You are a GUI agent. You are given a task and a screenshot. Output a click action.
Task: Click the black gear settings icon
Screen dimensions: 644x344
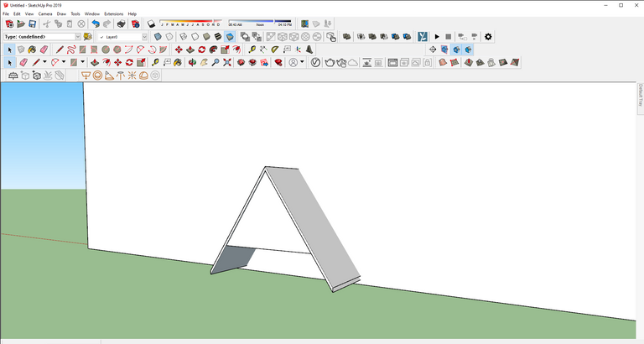pos(488,37)
